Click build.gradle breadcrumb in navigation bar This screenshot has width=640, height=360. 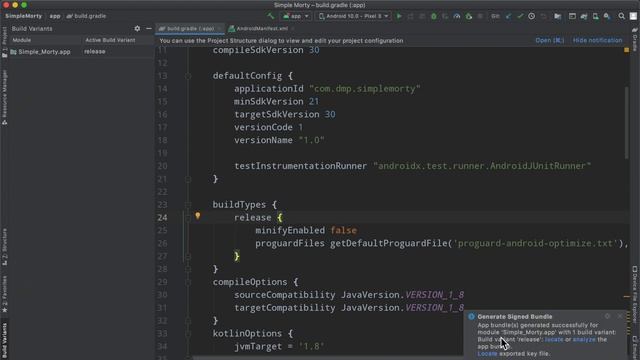point(87,16)
